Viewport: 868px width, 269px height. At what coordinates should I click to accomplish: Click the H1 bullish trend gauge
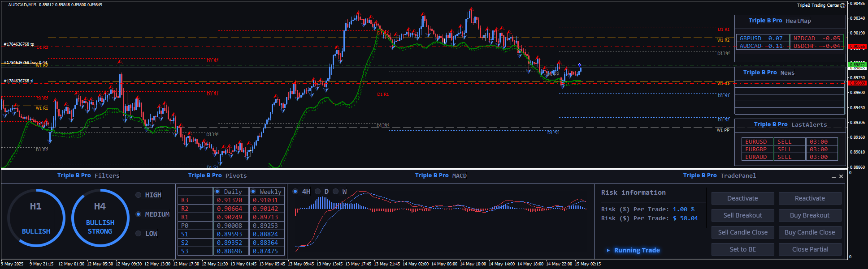pyautogui.click(x=36, y=218)
